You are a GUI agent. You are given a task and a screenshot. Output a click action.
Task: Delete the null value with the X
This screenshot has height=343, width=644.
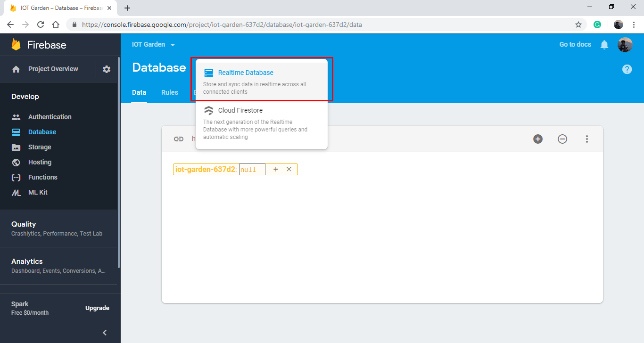[289, 169]
